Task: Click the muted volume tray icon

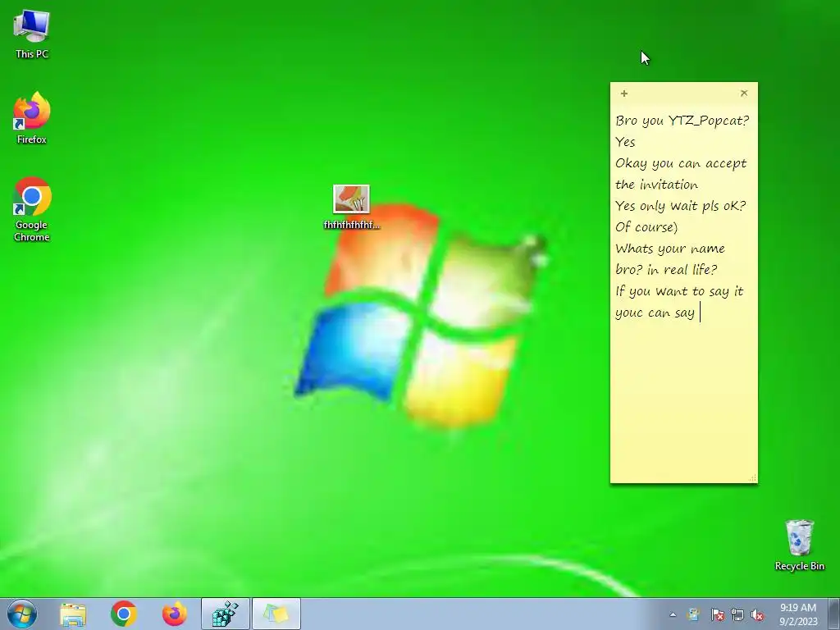Action: tap(757, 615)
